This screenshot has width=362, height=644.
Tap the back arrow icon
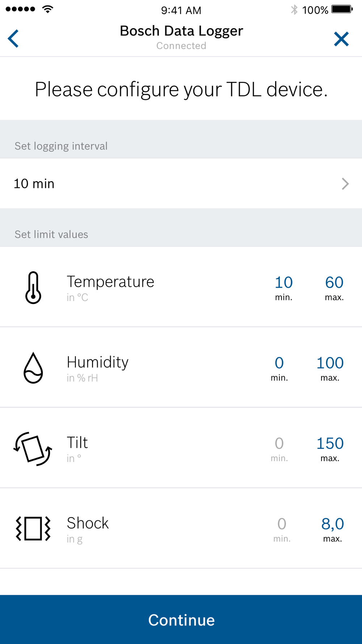[x=13, y=39]
